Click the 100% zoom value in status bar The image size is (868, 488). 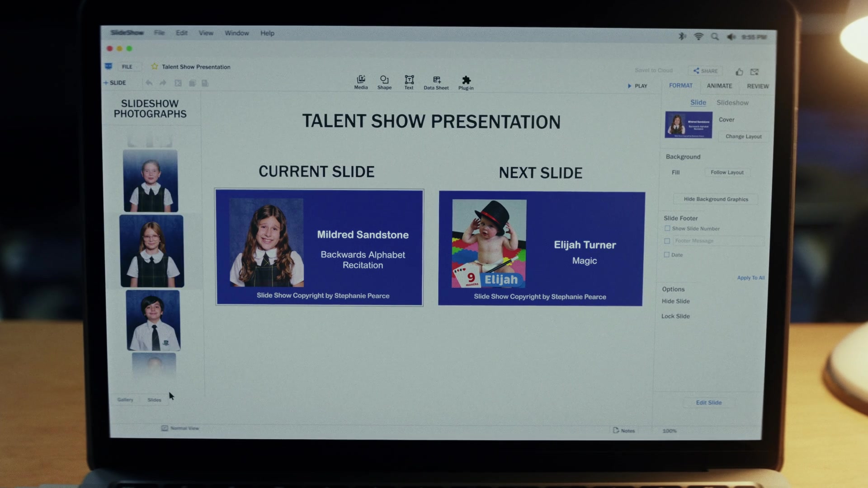pos(670,431)
